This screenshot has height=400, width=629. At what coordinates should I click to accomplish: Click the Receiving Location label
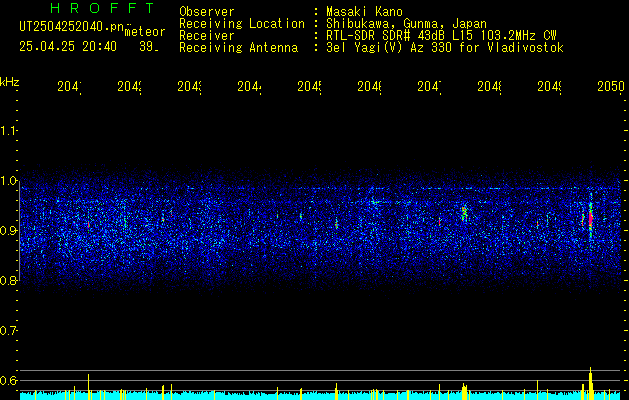coord(242,24)
